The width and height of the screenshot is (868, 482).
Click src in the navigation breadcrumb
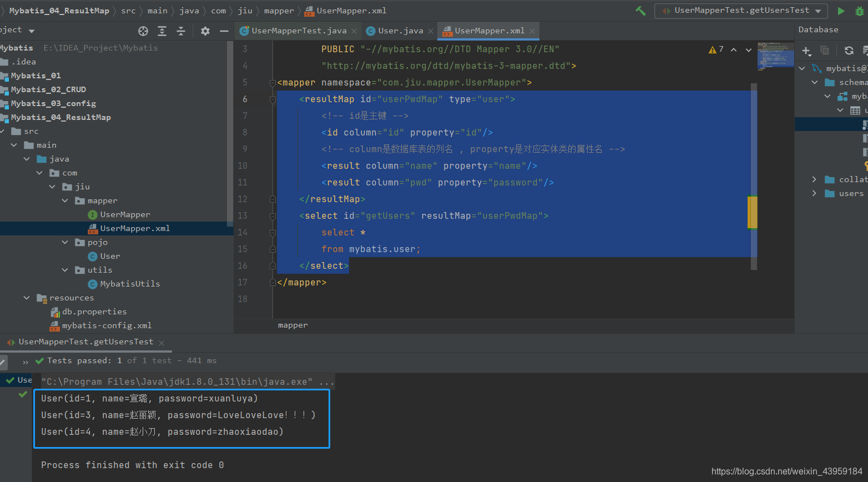click(128, 11)
